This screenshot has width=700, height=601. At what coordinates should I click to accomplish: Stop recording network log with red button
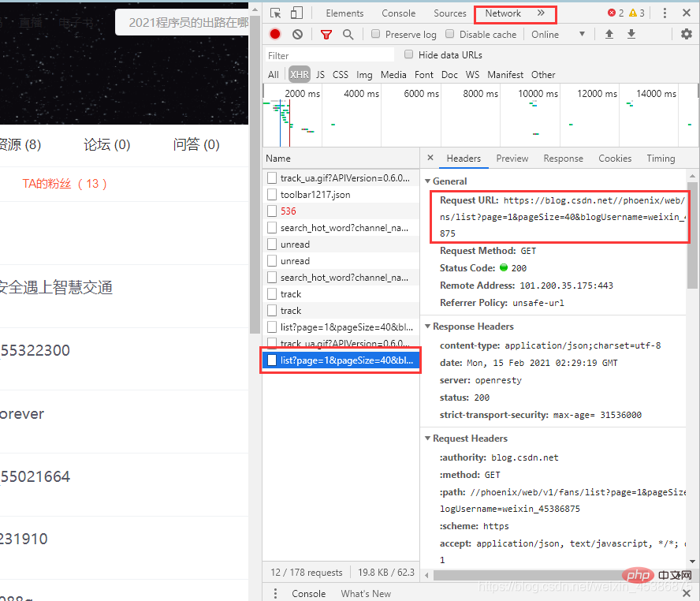275,34
